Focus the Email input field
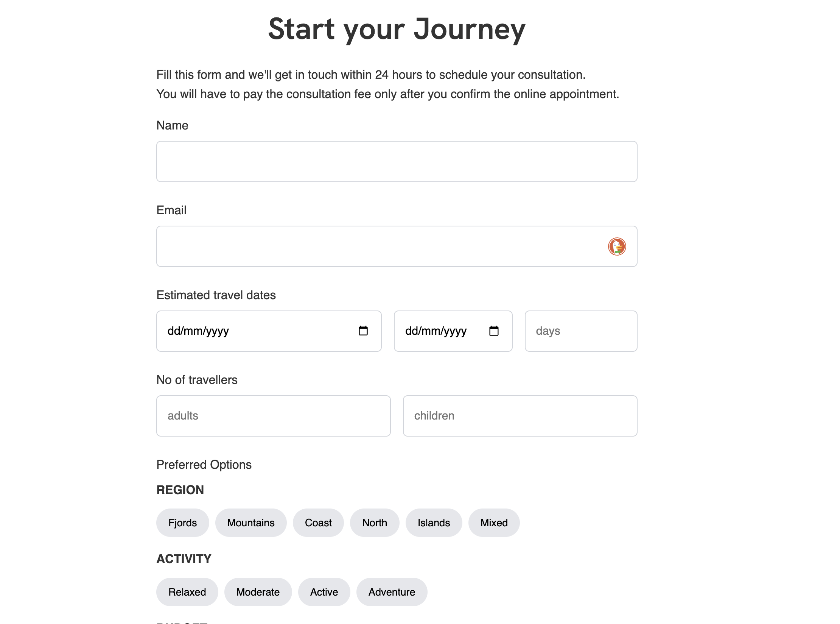Image resolution: width=840 pixels, height=624 pixels. (378, 246)
